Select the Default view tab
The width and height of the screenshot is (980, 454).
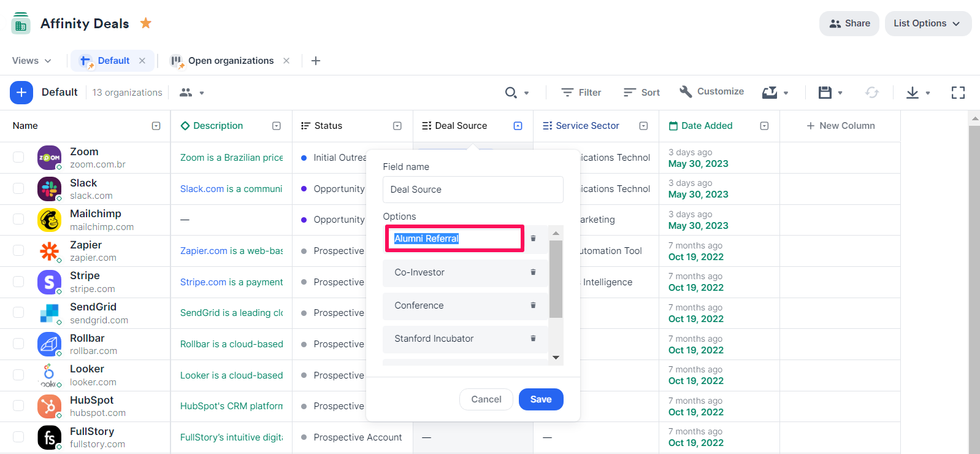(113, 61)
